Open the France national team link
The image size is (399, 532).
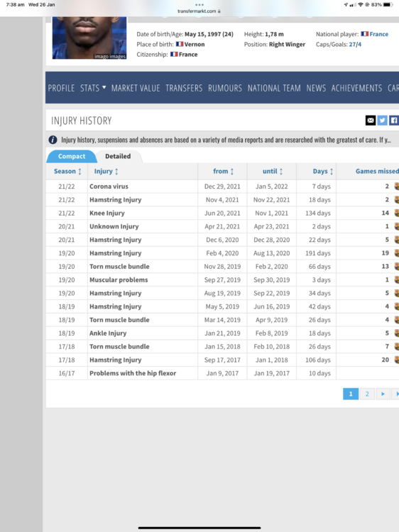[378, 34]
